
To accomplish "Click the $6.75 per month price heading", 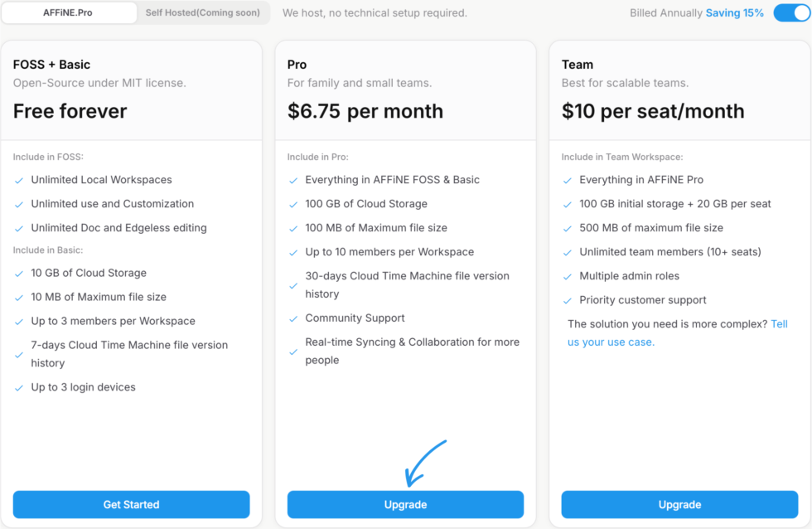I will [365, 110].
